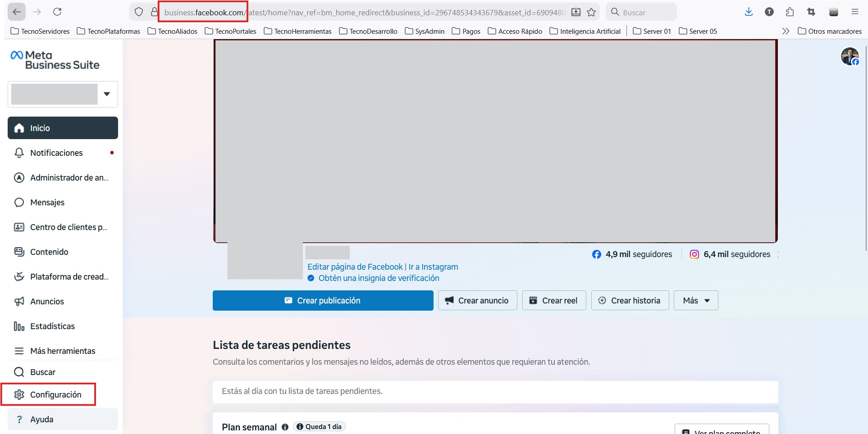Bookmark this page with the star icon
Image resolution: width=868 pixels, height=434 pixels.
click(x=591, y=13)
